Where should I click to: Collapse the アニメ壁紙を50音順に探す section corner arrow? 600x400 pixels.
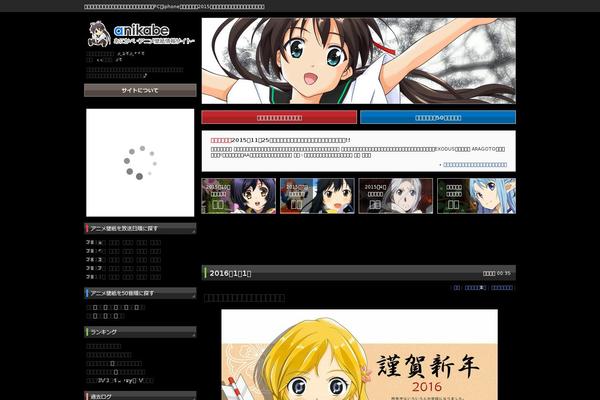coord(194,296)
